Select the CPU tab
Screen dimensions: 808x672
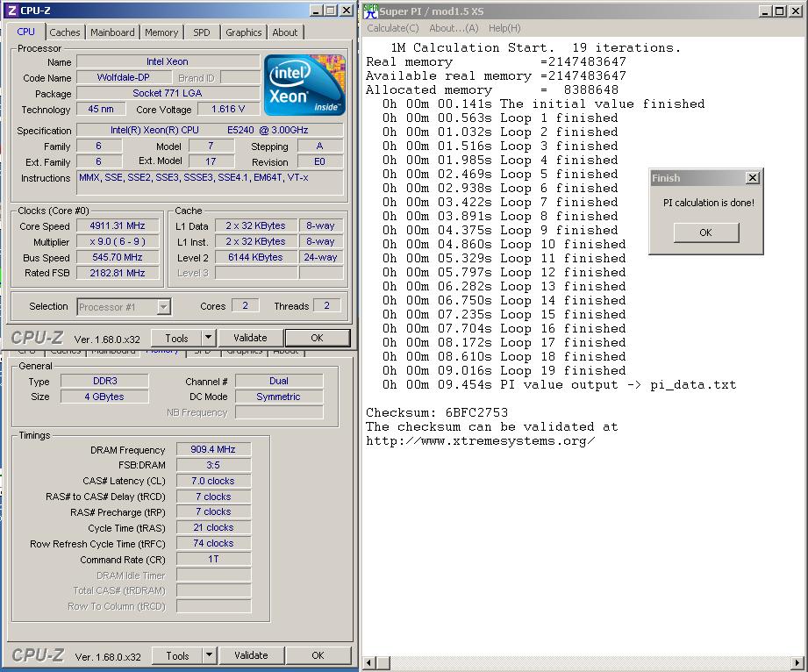(25, 32)
